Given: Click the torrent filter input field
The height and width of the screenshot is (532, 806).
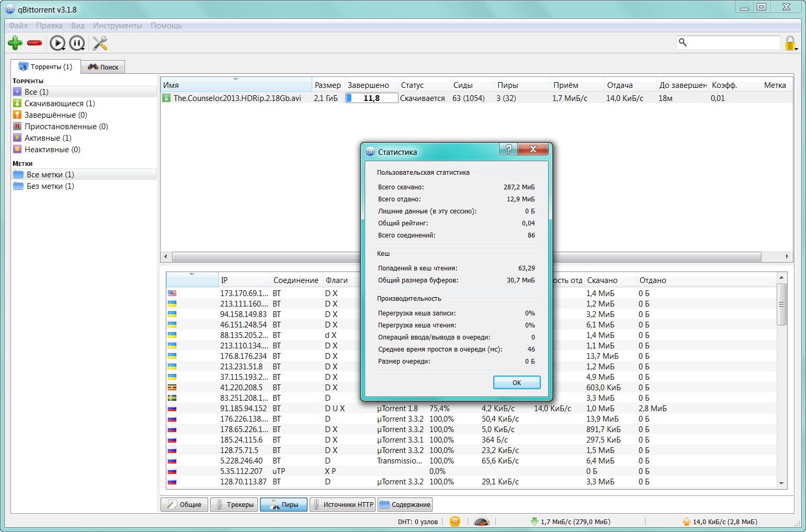Looking at the screenshot, I should 729,42.
